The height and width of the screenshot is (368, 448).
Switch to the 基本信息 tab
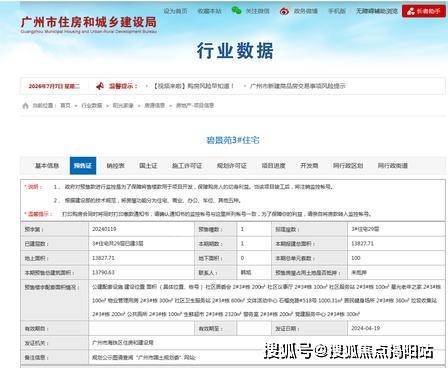tap(47, 166)
